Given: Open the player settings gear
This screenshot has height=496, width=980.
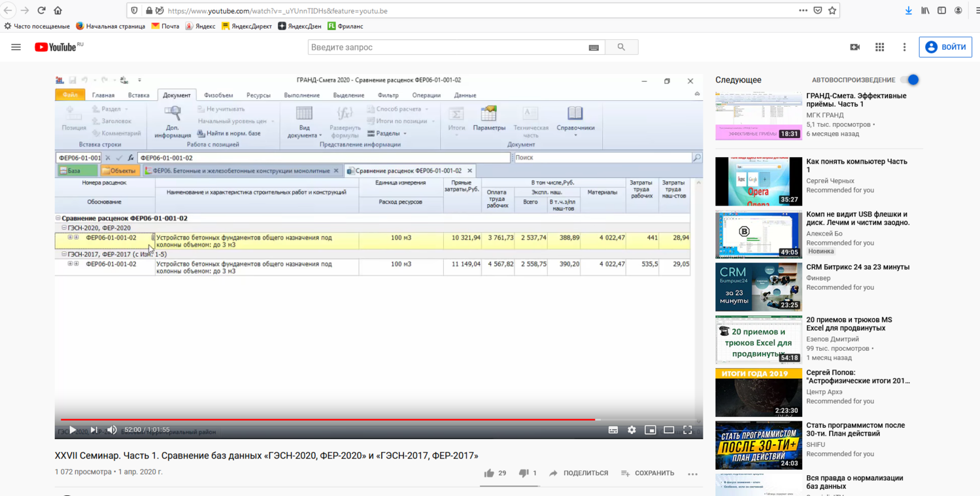Looking at the screenshot, I should tap(632, 430).
